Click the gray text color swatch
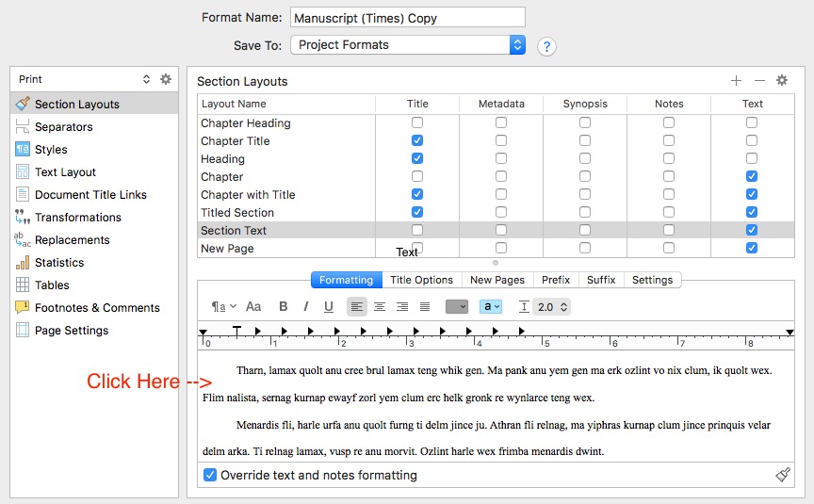The height and width of the screenshot is (504, 814). point(456,306)
